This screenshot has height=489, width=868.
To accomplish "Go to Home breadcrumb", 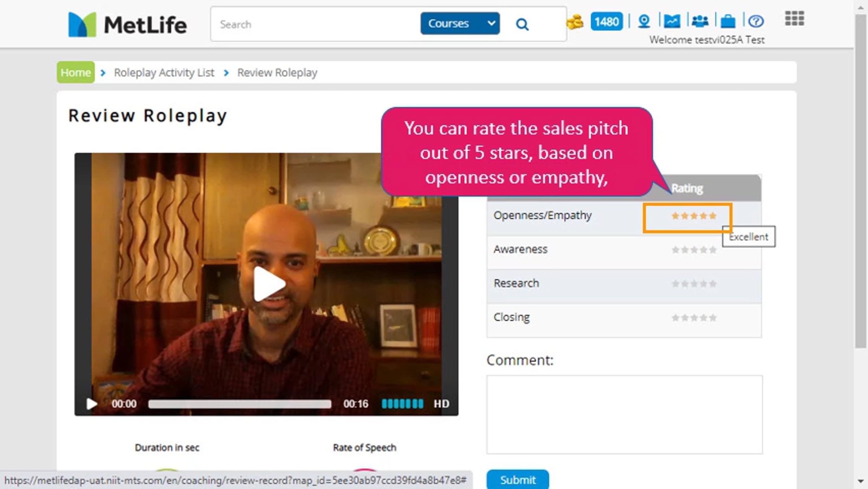I will 76,72.
